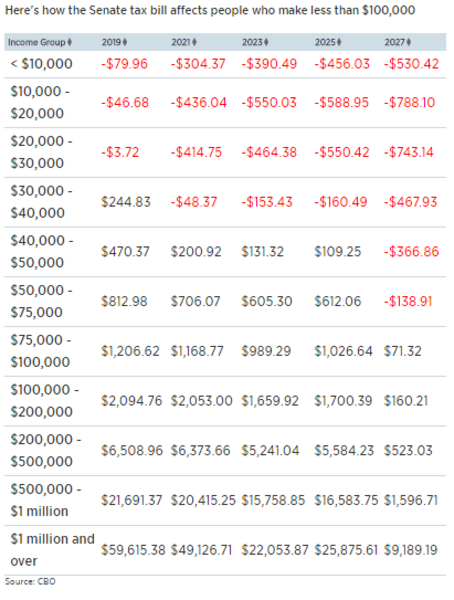Select the $200,000 - $500,000 row label
The image size is (454, 600).
pyautogui.click(x=46, y=450)
